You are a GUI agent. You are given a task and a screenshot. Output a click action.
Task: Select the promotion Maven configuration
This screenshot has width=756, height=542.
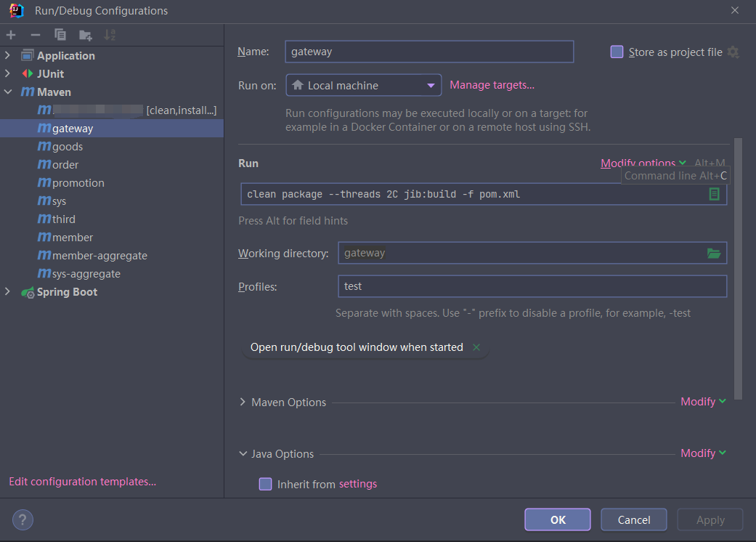pos(112,183)
